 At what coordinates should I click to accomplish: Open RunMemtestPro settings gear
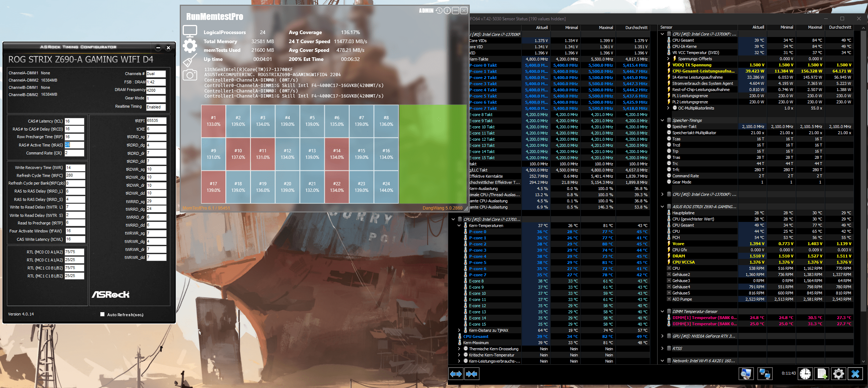[x=190, y=46]
